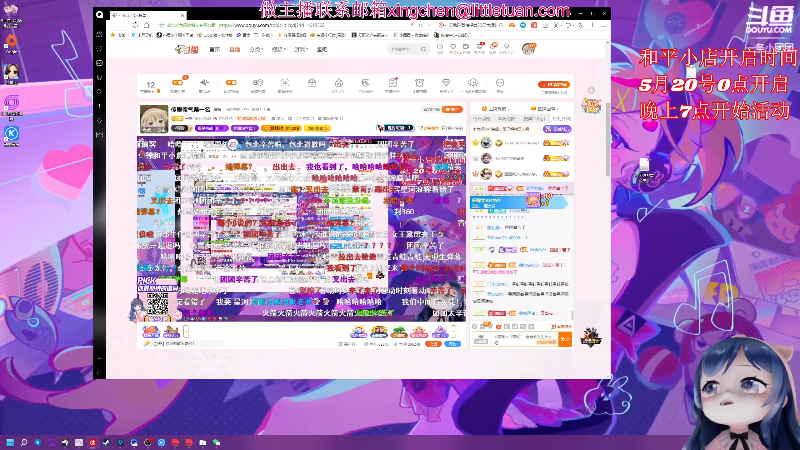The width and height of the screenshot is (800, 450).
Task: Open WeChat icon in the taskbar
Action: coord(216,442)
